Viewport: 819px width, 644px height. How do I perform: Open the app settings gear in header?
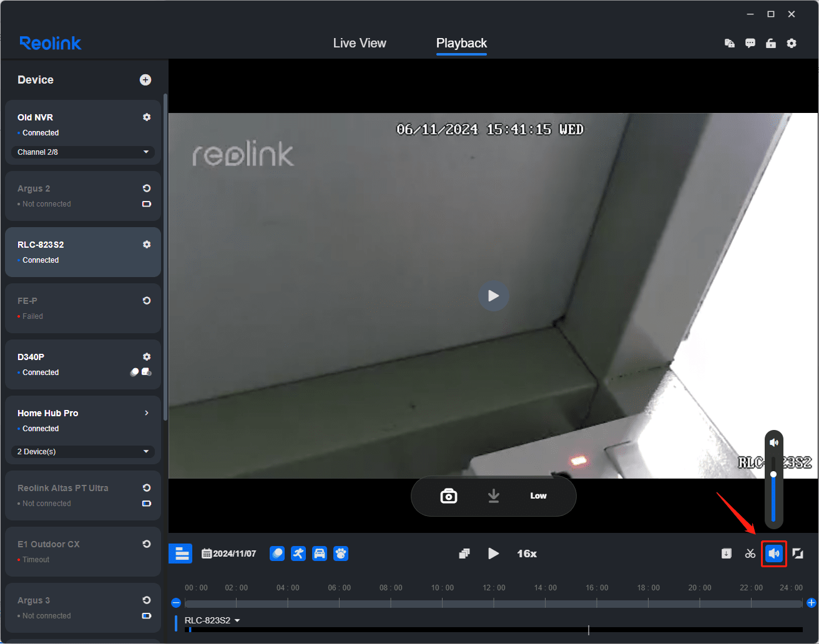[x=792, y=43]
